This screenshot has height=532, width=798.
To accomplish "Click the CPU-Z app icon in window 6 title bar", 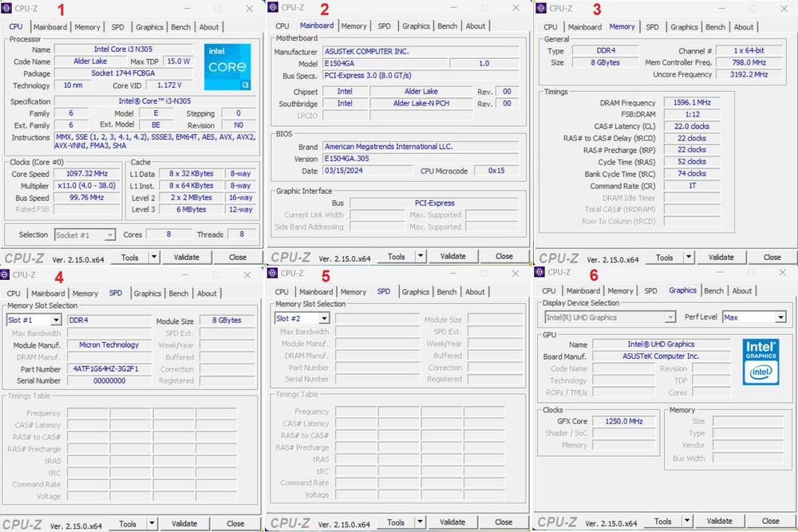I will [x=539, y=272].
